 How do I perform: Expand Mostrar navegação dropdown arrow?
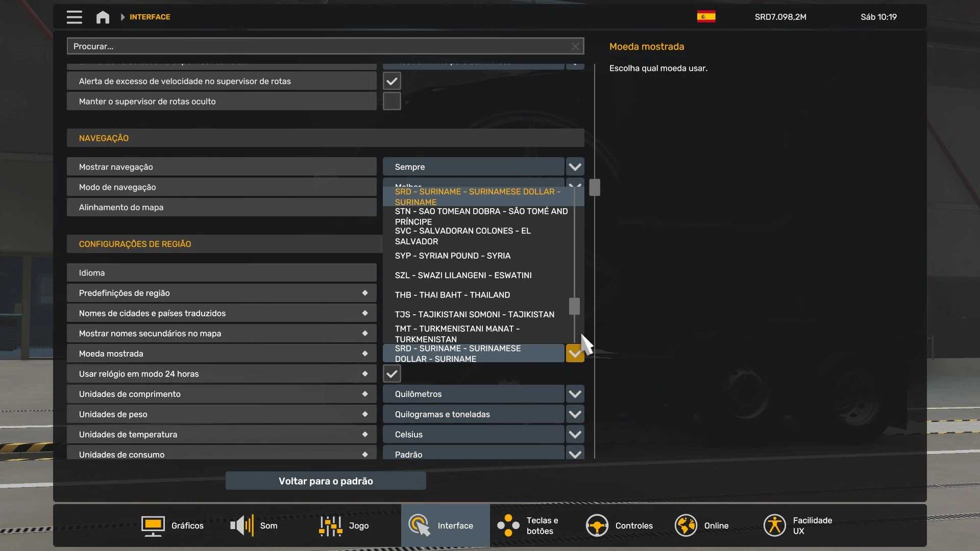coord(575,167)
